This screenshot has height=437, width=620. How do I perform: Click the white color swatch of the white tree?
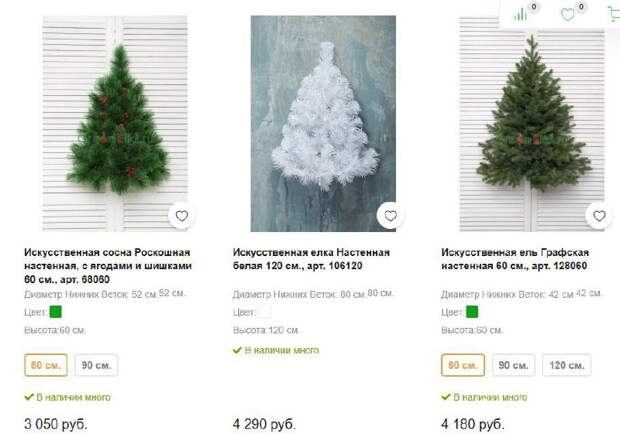[x=265, y=312]
